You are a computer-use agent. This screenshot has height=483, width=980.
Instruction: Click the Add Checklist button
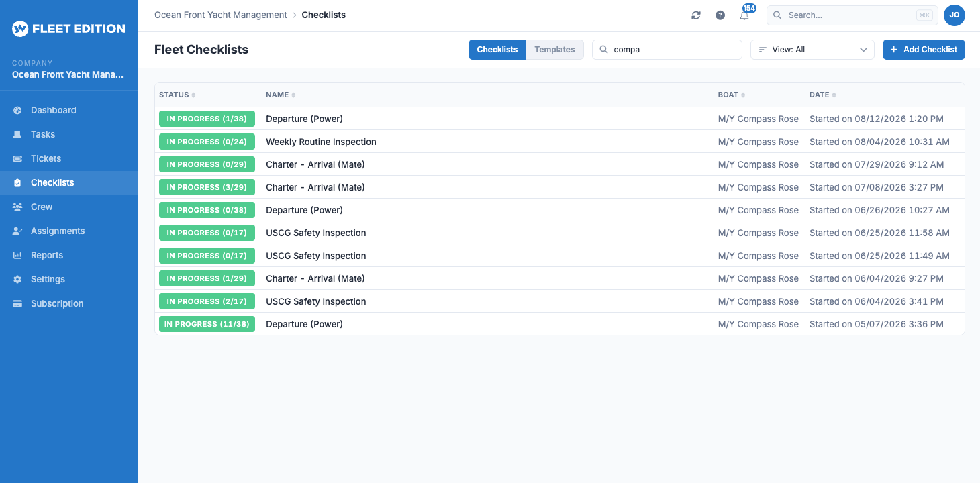click(x=924, y=50)
